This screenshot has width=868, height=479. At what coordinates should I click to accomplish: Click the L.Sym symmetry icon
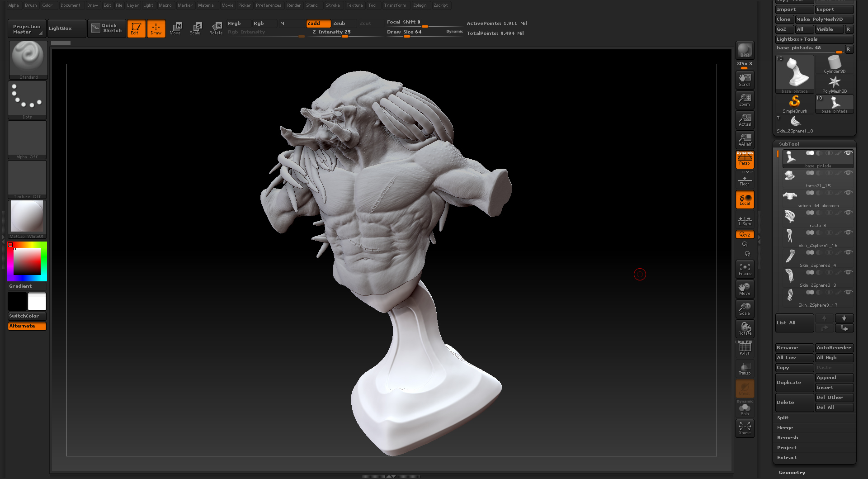pos(744,221)
